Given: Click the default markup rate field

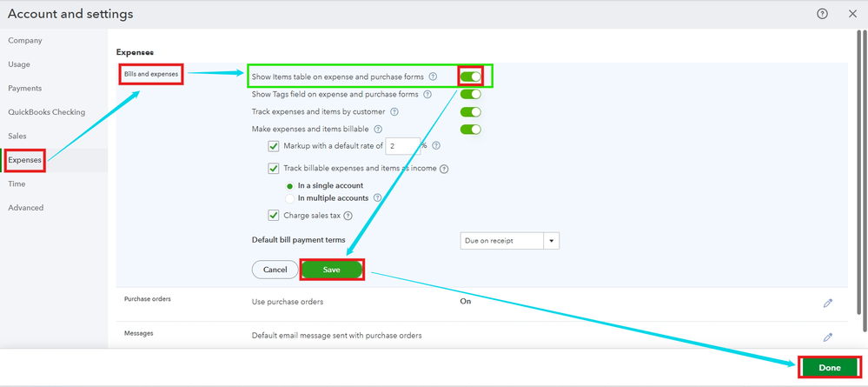Looking at the screenshot, I should (x=402, y=146).
